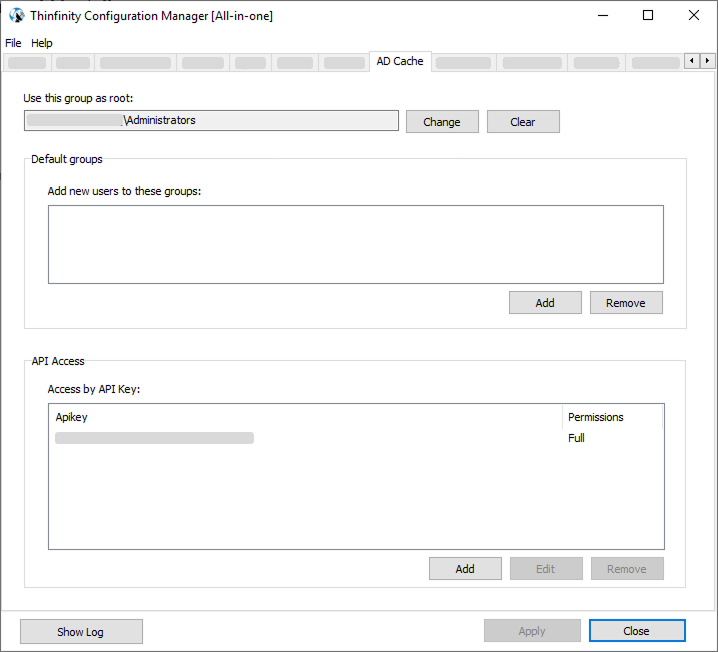Image resolution: width=718 pixels, height=652 pixels.
Task: Remove a group from Default groups
Action: click(x=626, y=303)
